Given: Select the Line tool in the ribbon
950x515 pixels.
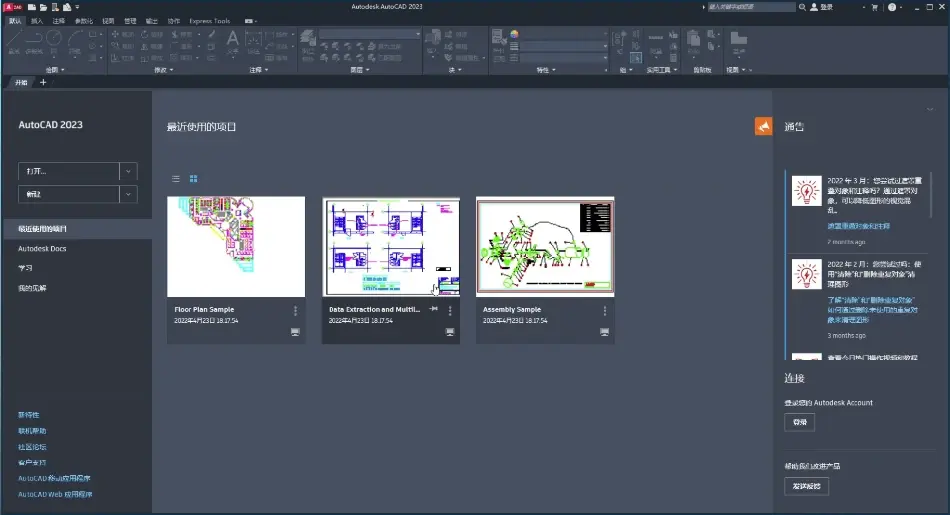Looking at the screenshot, I should point(14,41).
